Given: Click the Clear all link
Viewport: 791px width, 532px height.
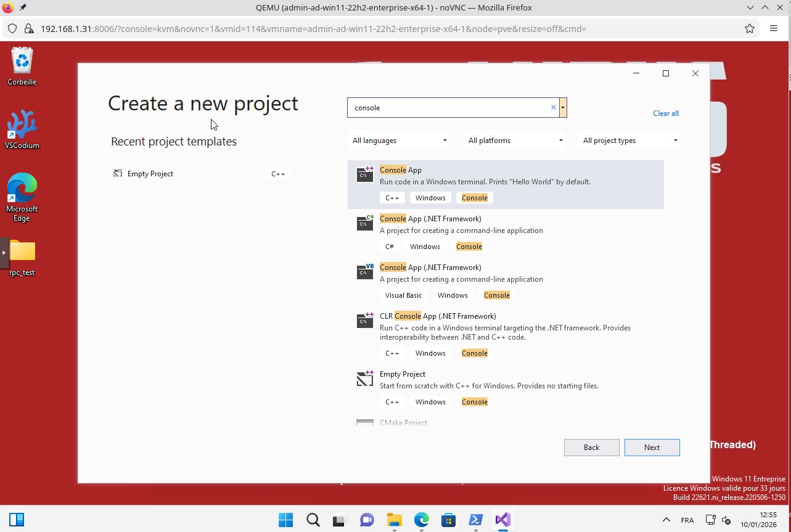Looking at the screenshot, I should click(665, 113).
